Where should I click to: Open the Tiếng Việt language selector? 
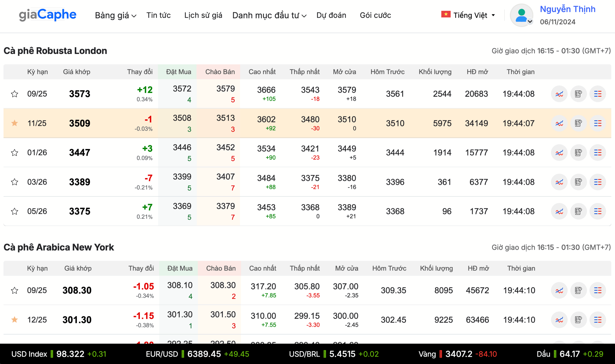tap(468, 15)
